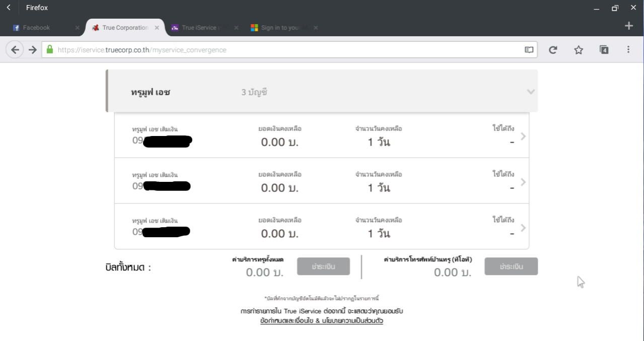This screenshot has height=341, width=644.
Task: Open the tab counter showing 4 tabs
Action: (604, 49)
